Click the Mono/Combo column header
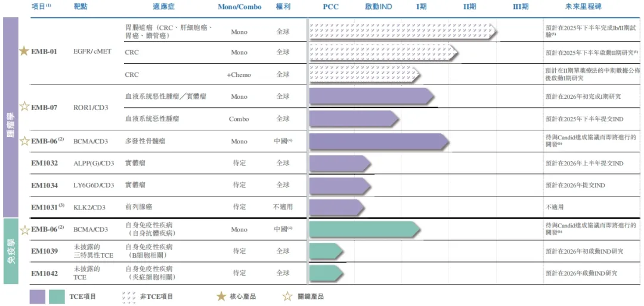644x306 pixels. [240, 7]
